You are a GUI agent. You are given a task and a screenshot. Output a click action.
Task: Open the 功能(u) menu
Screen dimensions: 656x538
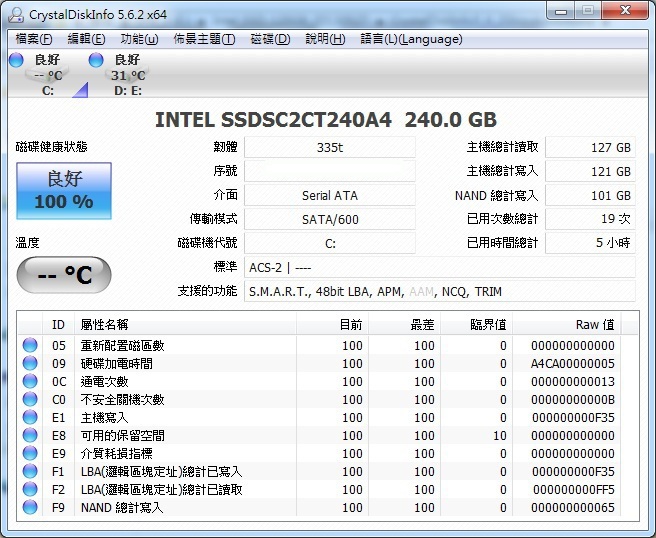click(139, 39)
